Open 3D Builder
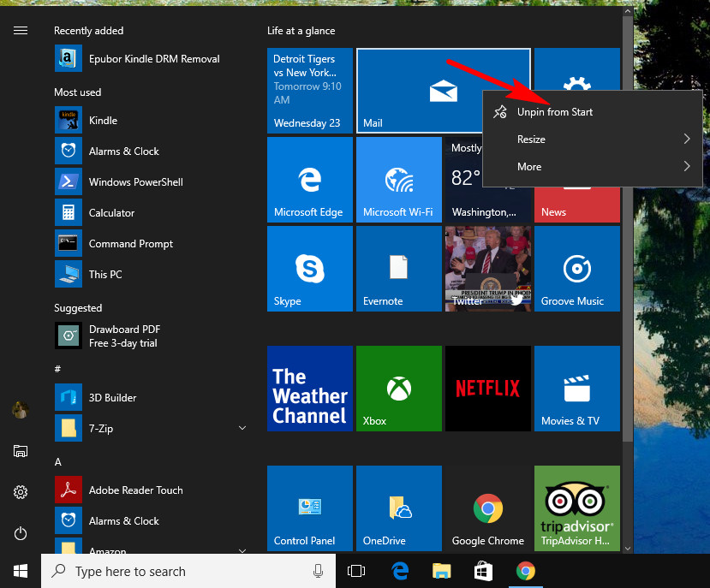Screen dimensions: 710x588 [111, 397]
